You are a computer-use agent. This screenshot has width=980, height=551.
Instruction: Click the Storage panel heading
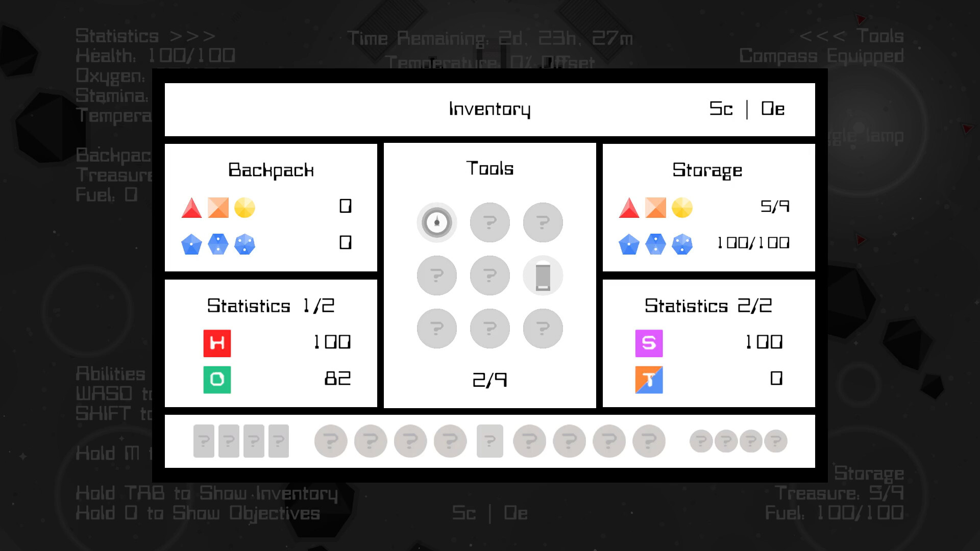707,170
